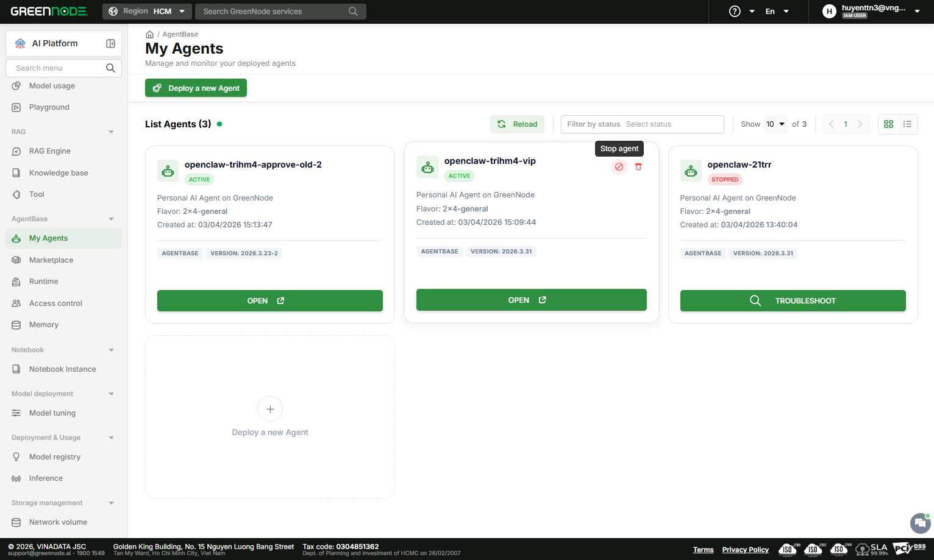The width and height of the screenshot is (934, 560).
Task: Collapse the Notebook sidebar section
Action: tap(111, 350)
